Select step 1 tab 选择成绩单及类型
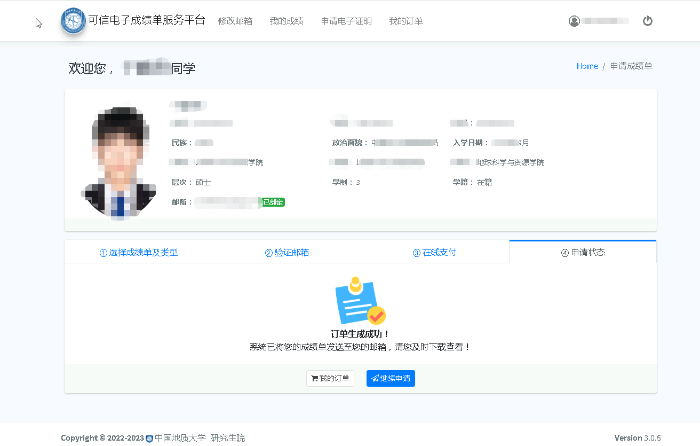 click(x=139, y=252)
